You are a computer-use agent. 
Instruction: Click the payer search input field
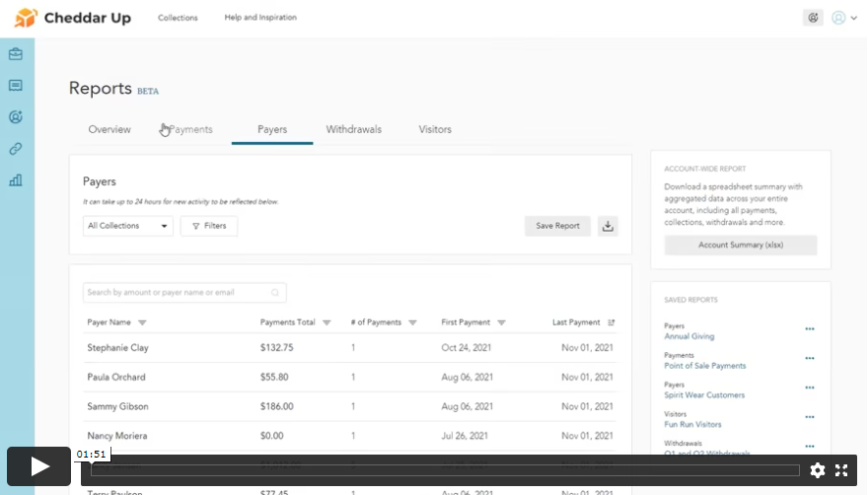(x=178, y=293)
